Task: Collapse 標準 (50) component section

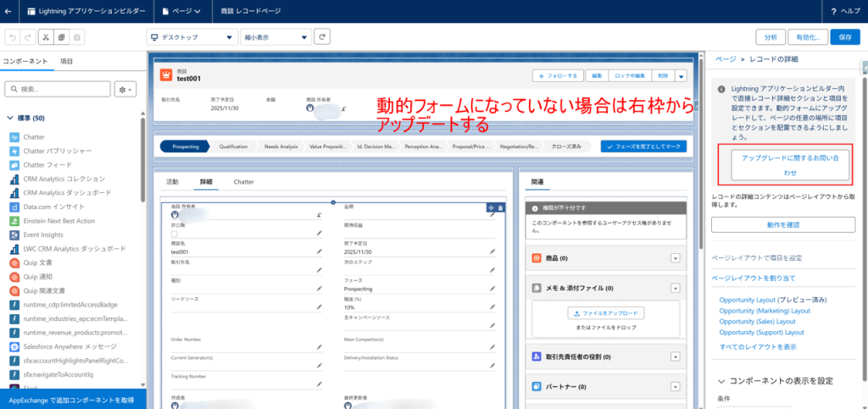Action: click(10, 119)
